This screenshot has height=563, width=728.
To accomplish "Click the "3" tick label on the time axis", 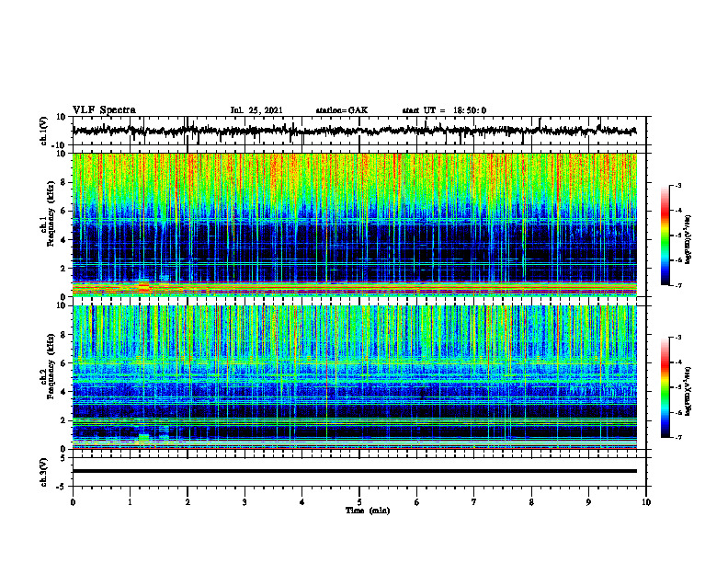I will [245, 502].
